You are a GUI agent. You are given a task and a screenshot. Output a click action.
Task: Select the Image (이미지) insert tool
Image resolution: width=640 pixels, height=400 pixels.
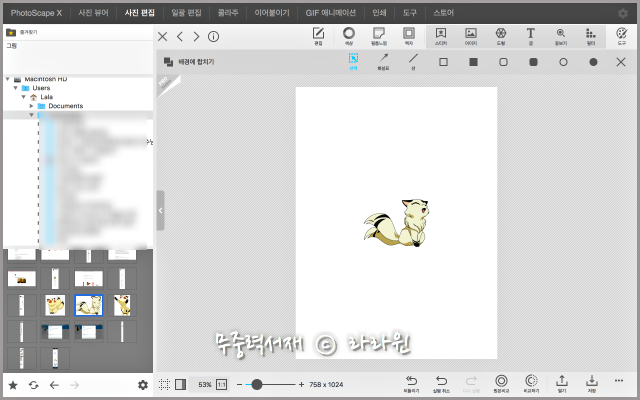[471, 36]
